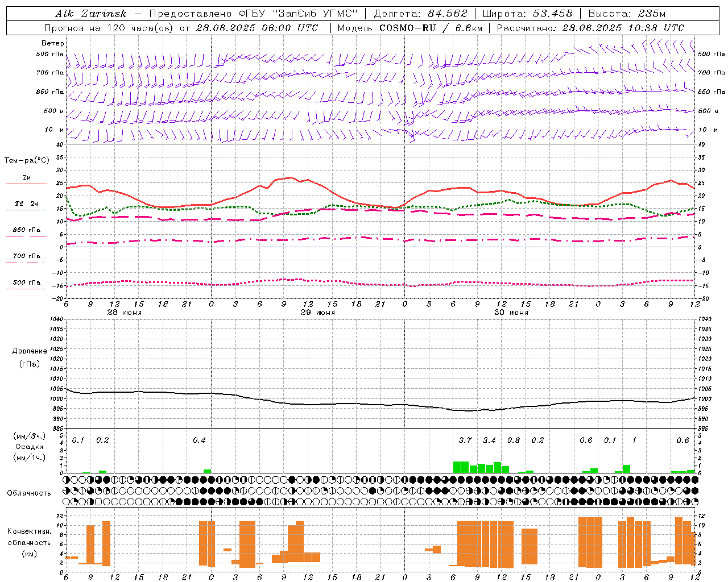Image resolution: width=728 pixels, height=582 pixels.
Task: Select the (мм/3ч.) unit label
Action: [29, 436]
